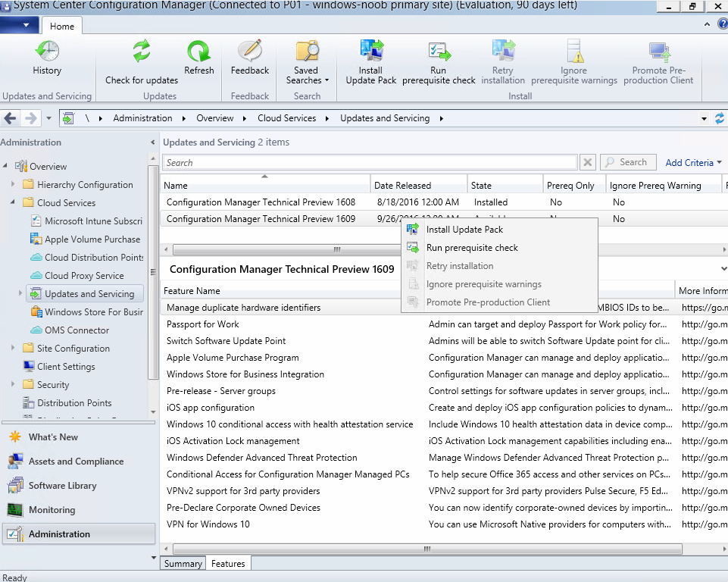The width and height of the screenshot is (728, 582).
Task: Select Microsoft Intune Subscriptions node
Action: (87, 221)
